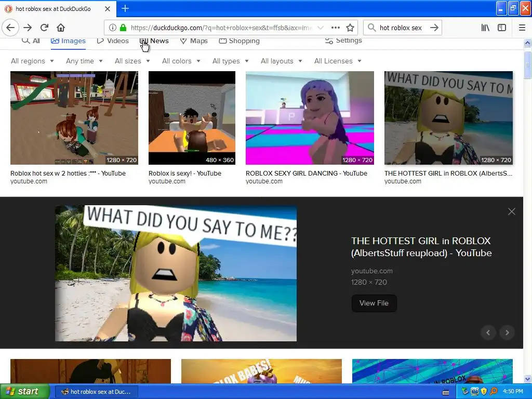532x399 pixels.
Task: Select the Images search tab
Action: 68,41
